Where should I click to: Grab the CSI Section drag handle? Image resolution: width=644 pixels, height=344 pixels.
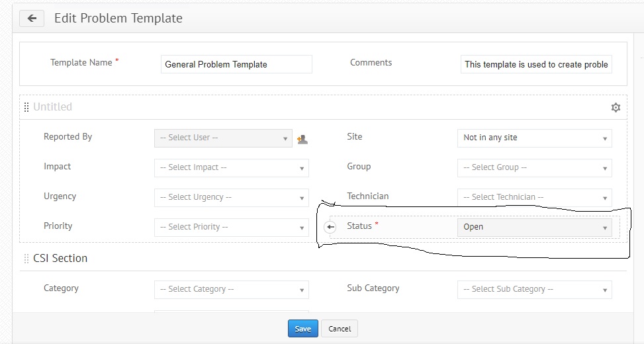[26, 259]
